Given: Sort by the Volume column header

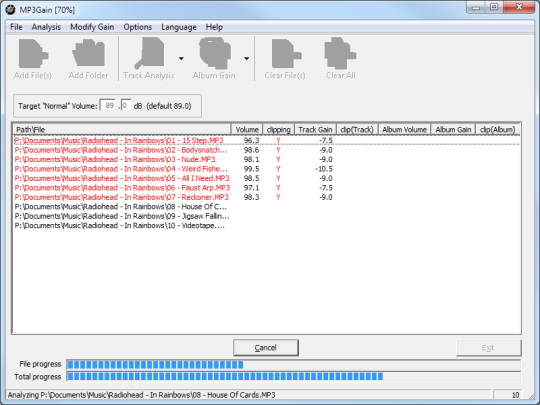Looking at the screenshot, I should pyautogui.click(x=247, y=129).
